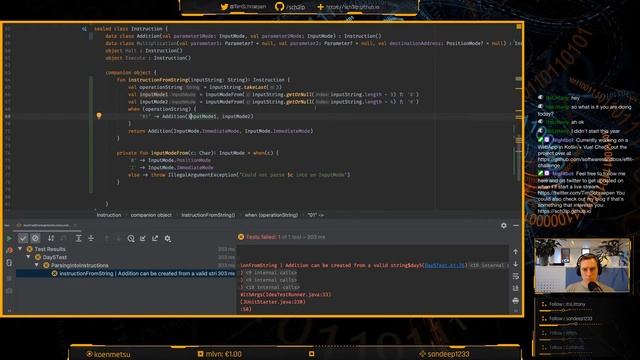Select when (operationString) breadcrumb
640x360 pixels.
pos(271,215)
